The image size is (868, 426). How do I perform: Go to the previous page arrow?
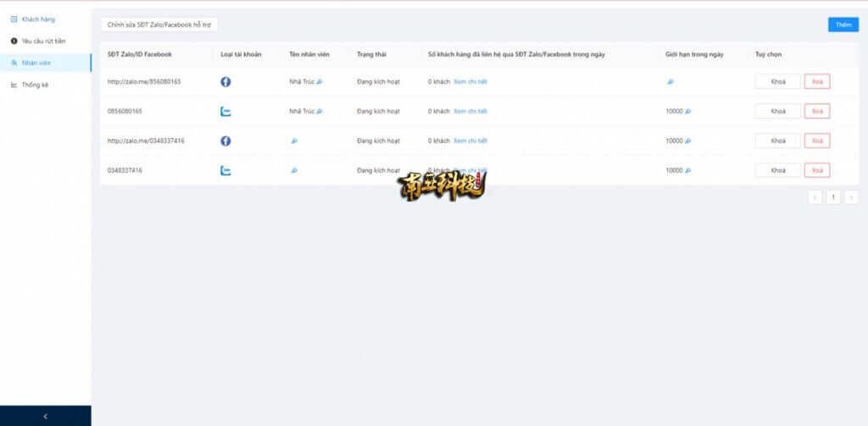[x=815, y=197]
